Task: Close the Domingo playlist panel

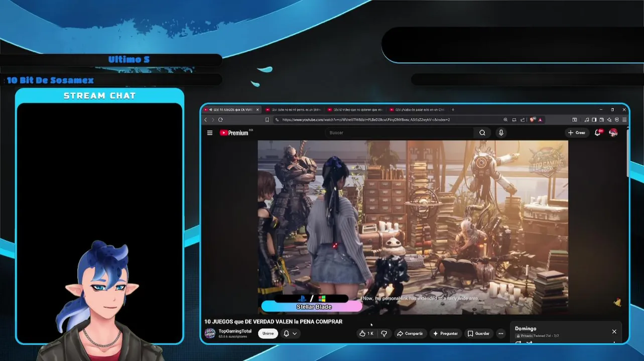Action: point(614,331)
